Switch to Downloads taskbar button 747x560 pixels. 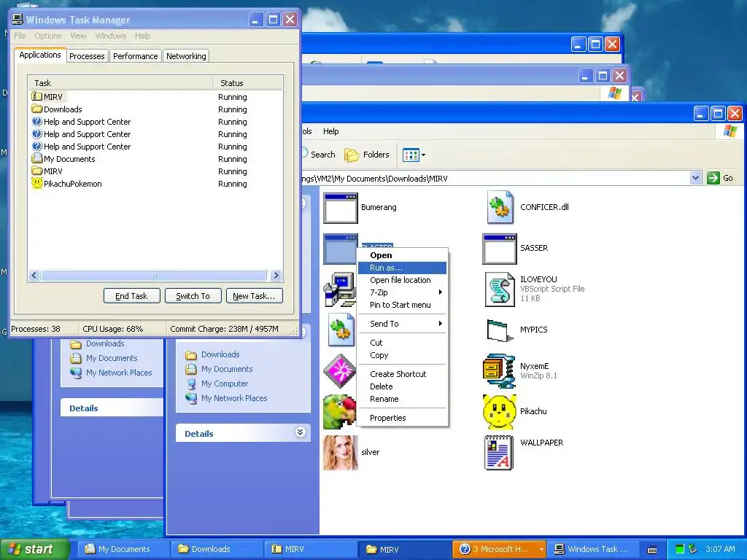tap(216, 549)
